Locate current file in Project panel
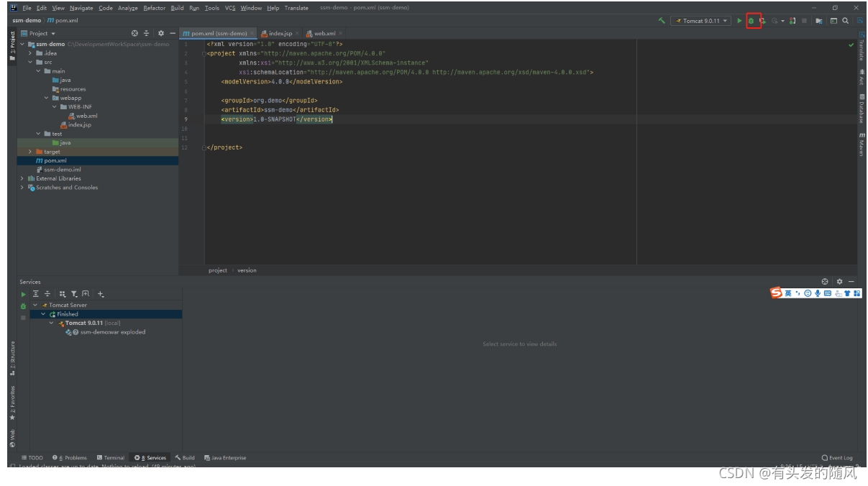 coord(135,33)
